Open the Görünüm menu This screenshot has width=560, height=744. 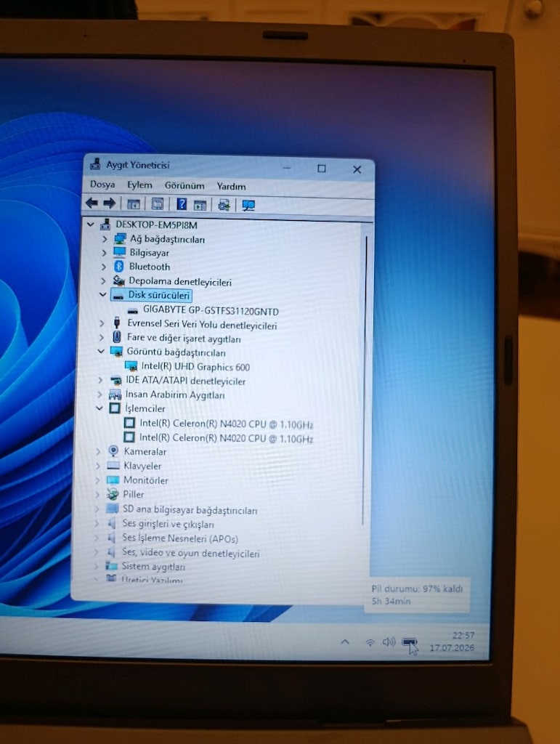click(x=184, y=185)
